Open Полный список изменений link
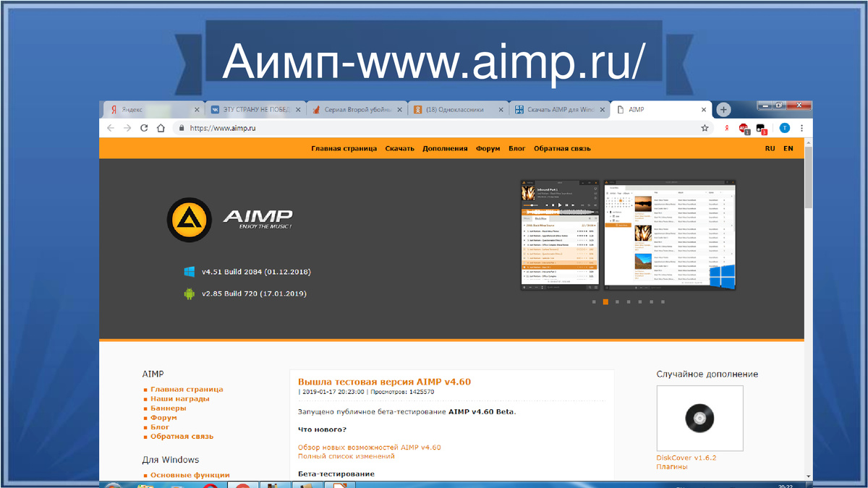Viewport: 868px width, 488px height. (x=346, y=456)
